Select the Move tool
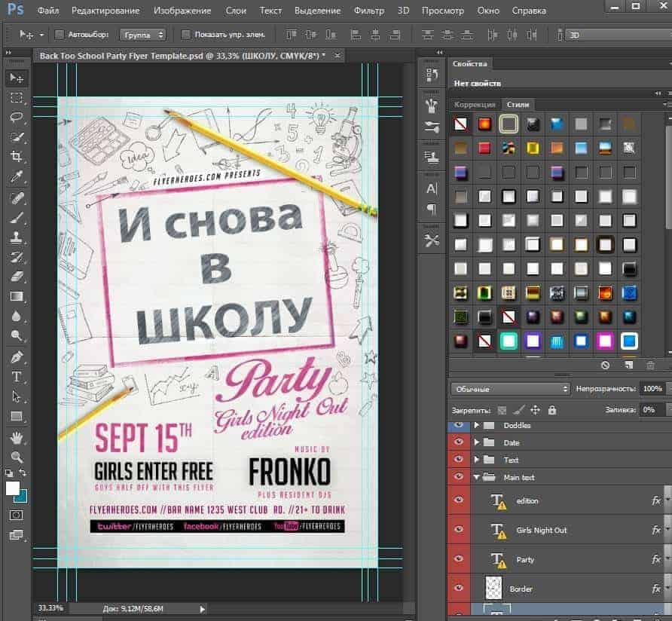672x621 pixels. click(17, 78)
